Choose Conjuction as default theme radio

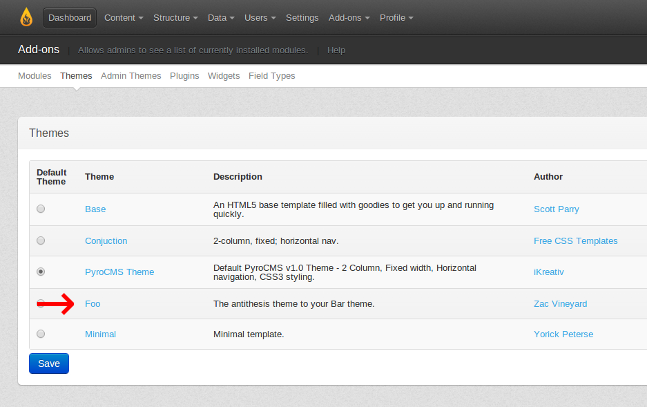41,241
